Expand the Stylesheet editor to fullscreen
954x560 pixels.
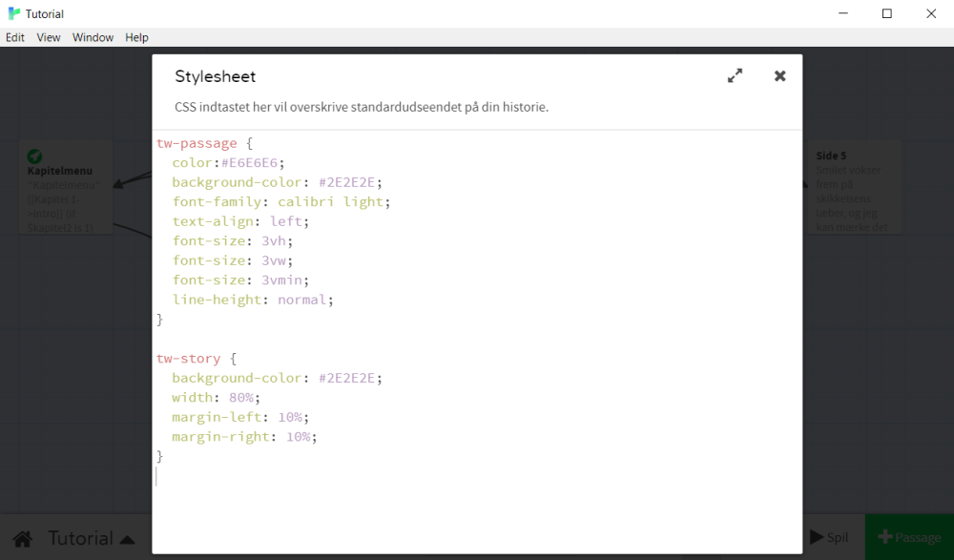point(735,76)
